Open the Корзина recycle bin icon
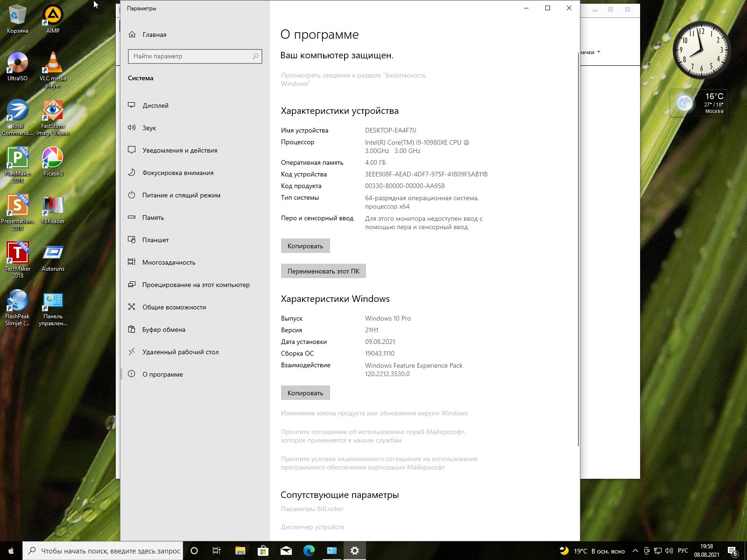Viewport: 747px width, 560px height. 18,19
